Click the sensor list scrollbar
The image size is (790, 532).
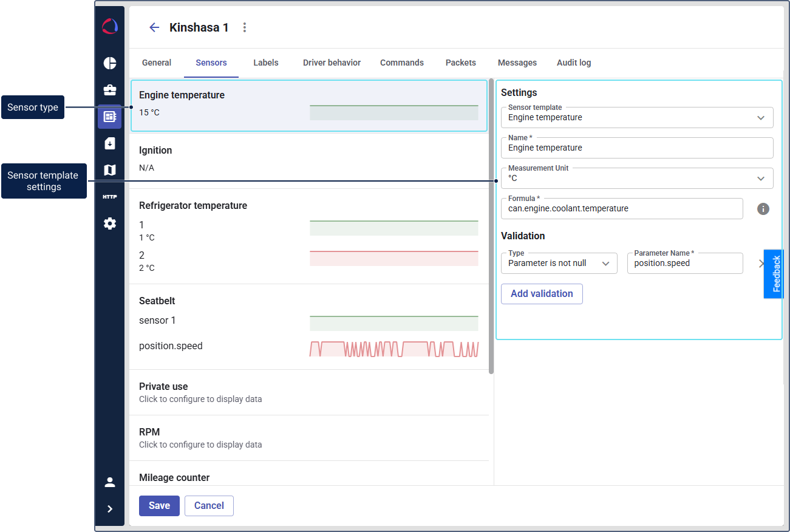pyautogui.click(x=491, y=226)
